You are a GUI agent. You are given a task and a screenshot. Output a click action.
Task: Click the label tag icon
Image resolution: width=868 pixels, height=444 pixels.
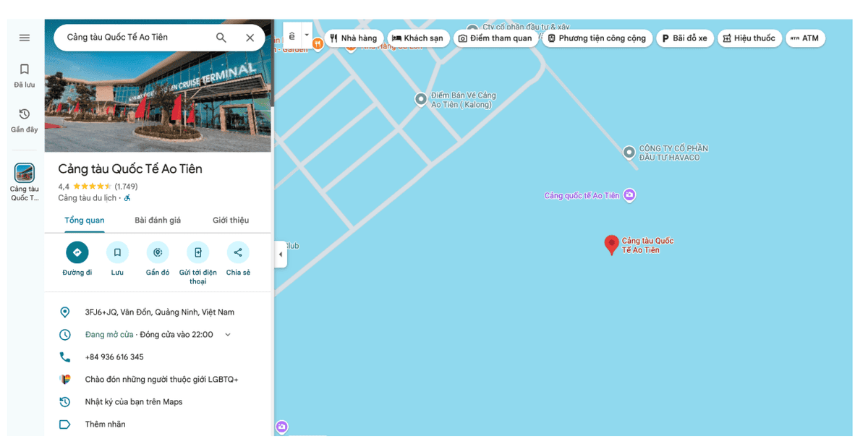pos(65,424)
